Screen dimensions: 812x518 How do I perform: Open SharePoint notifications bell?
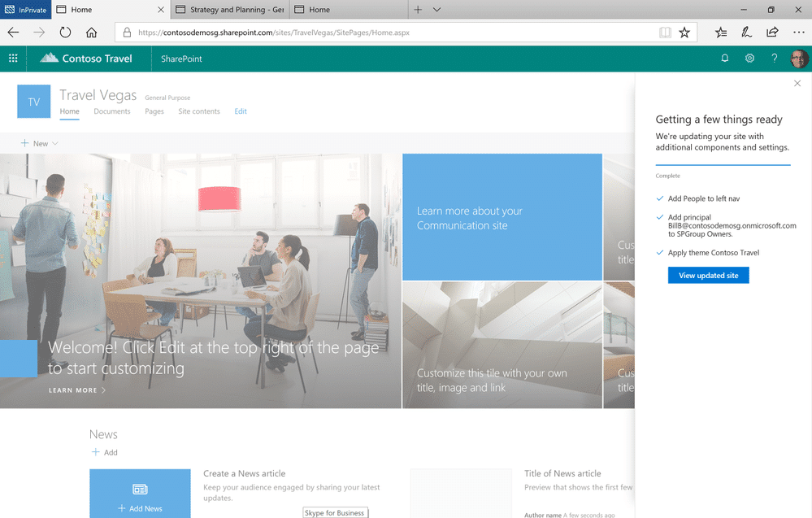724,58
